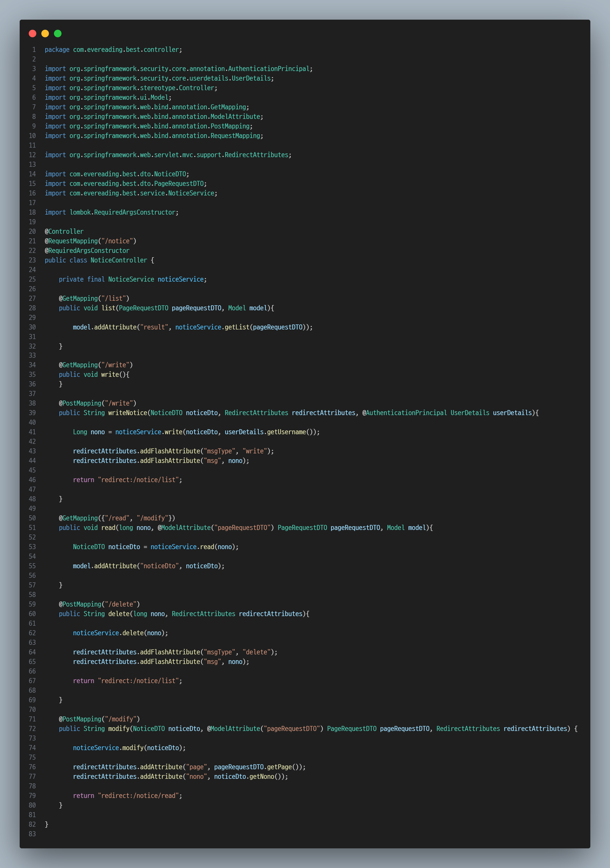The width and height of the screenshot is (610, 868).
Task: Click the NoticeDTO import statement
Action: coord(117,174)
